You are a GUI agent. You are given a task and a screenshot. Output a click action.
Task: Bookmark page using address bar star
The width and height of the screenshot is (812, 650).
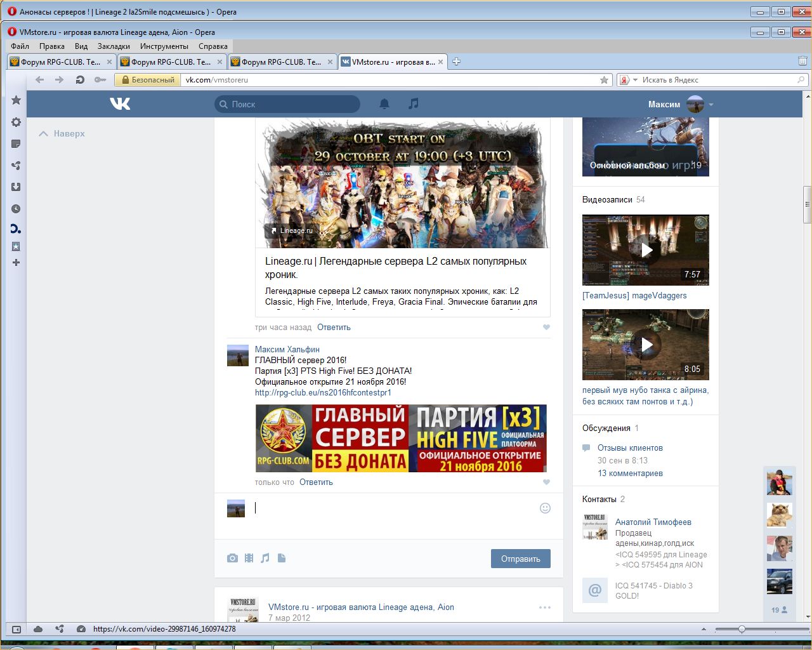tap(605, 80)
